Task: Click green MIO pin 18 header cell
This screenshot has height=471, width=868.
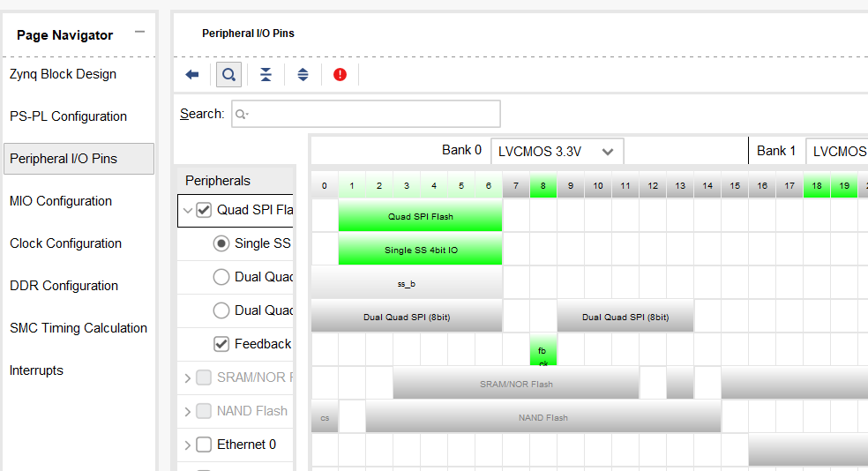Action: coord(817,185)
